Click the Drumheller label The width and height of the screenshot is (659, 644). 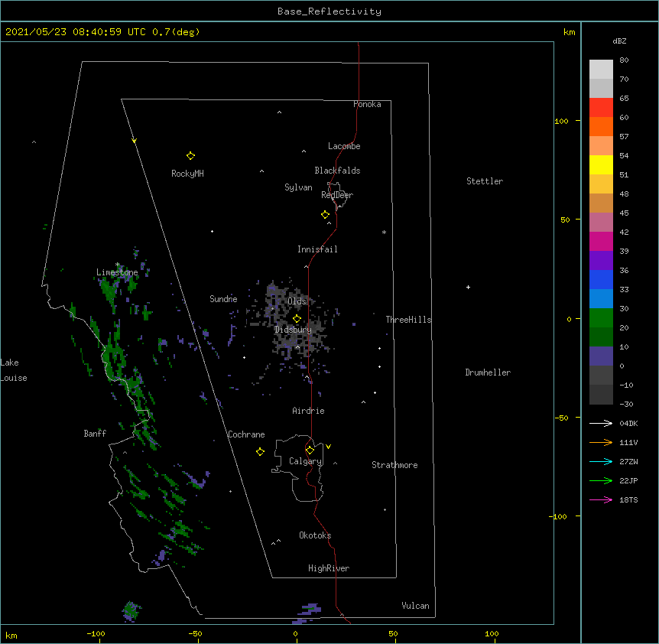coord(488,372)
